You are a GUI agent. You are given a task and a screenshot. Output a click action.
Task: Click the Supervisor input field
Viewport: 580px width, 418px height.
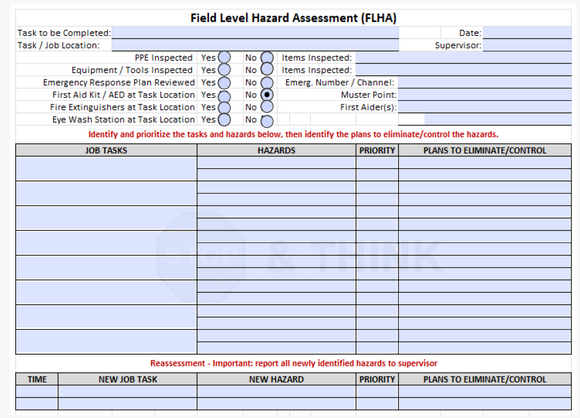click(x=527, y=45)
